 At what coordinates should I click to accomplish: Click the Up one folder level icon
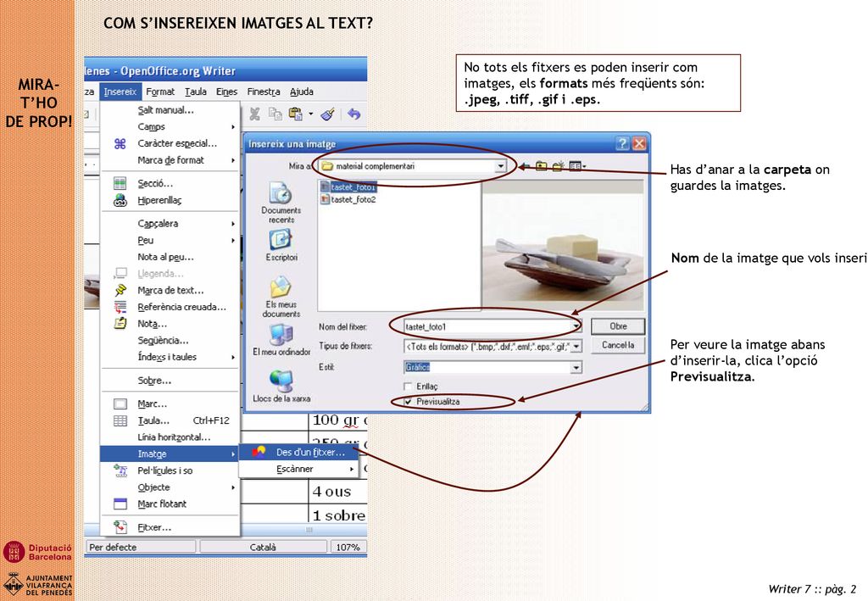pos(541,166)
